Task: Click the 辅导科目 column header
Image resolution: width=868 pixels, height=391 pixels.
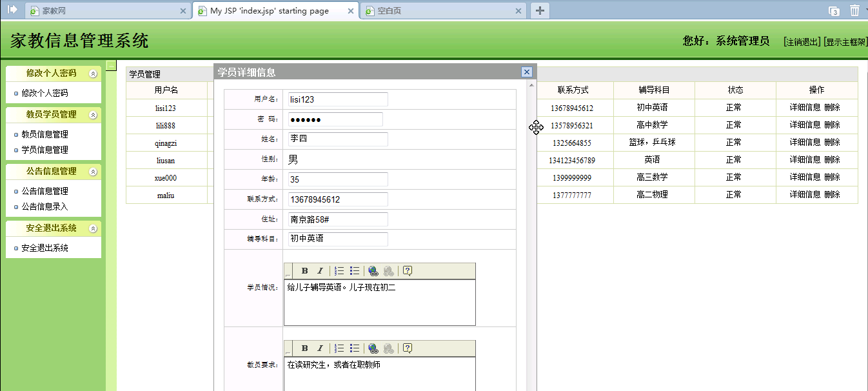Action: [x=654, y=90]
